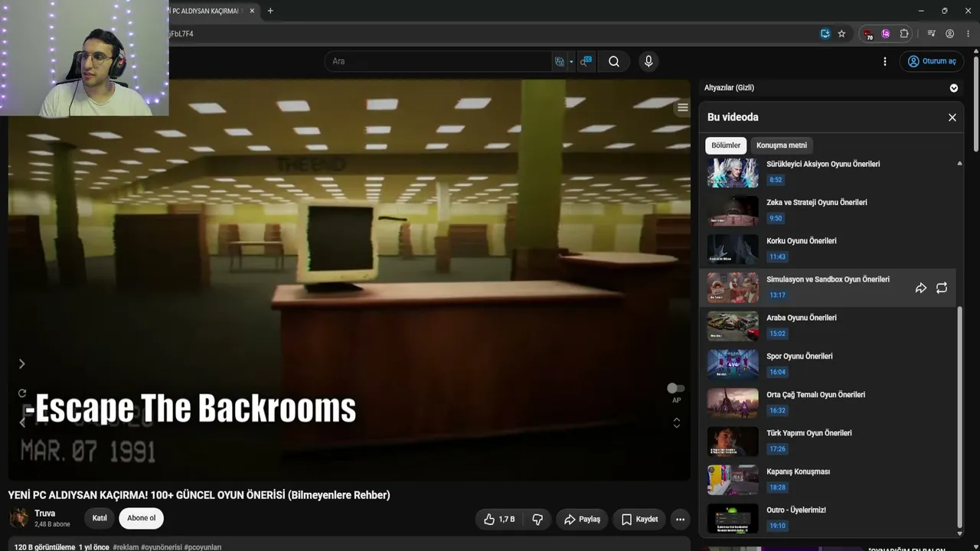The width and height of the screenshot is (980, 551).
Task: Open the Chrome three-dot menu
Action: point(969,34)
